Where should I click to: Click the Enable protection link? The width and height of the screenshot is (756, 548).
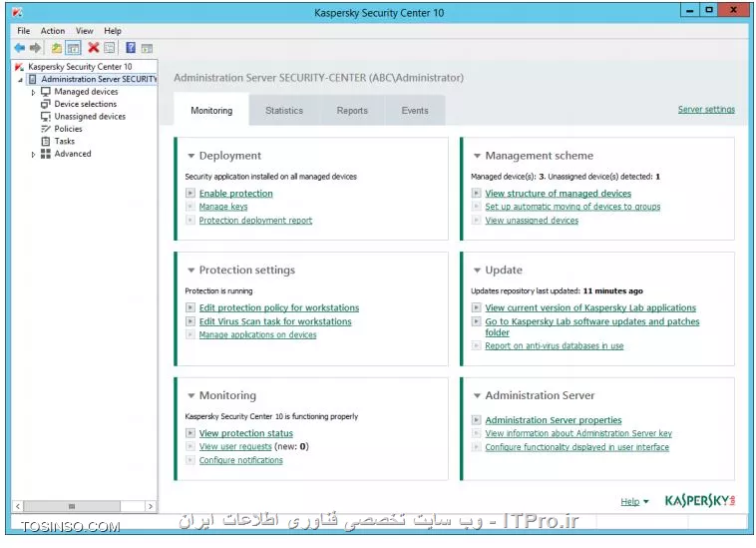click(235, 194)
